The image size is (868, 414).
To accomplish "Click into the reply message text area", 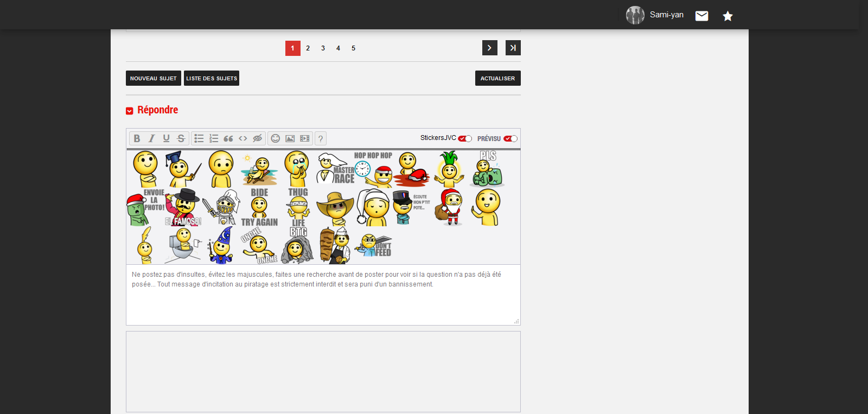I will tap(323, 301).
